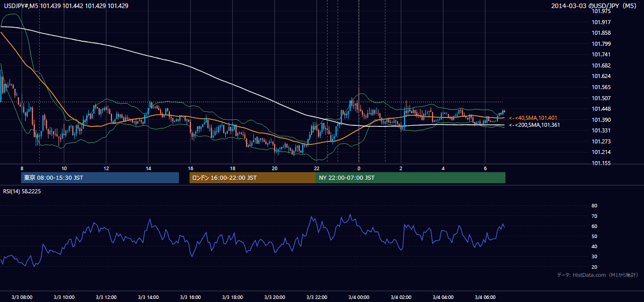The image size is (644, 302).
Task: Click the hour label 22 under the price chart
Action: coord(316,168)
